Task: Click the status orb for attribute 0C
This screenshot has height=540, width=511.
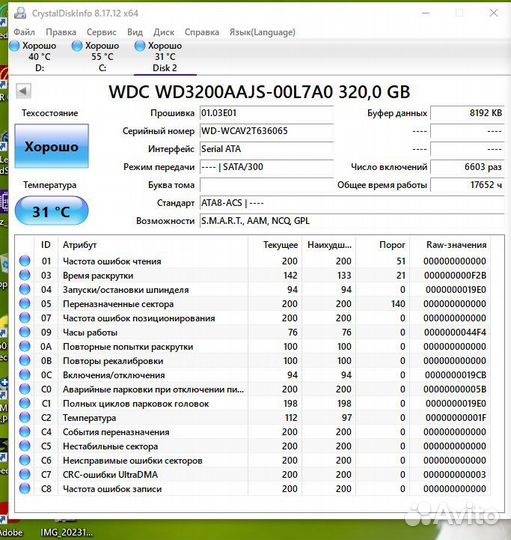Action: click(25, 375)
